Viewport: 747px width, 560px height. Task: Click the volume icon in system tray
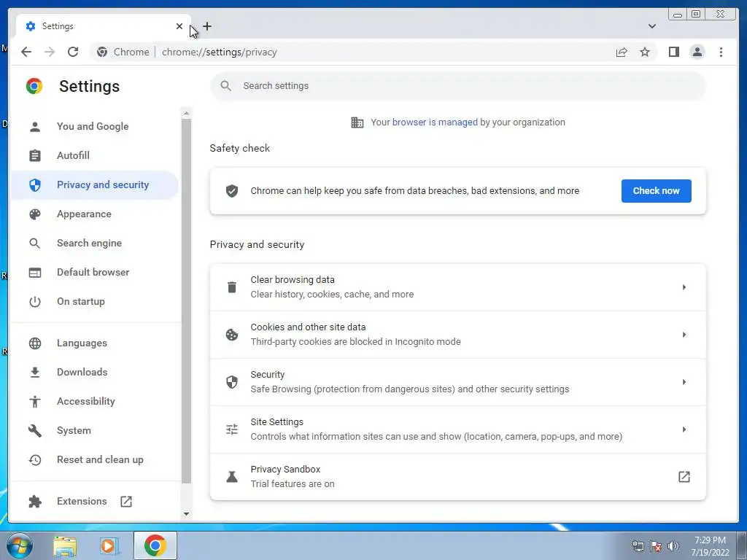pos(673,546)
